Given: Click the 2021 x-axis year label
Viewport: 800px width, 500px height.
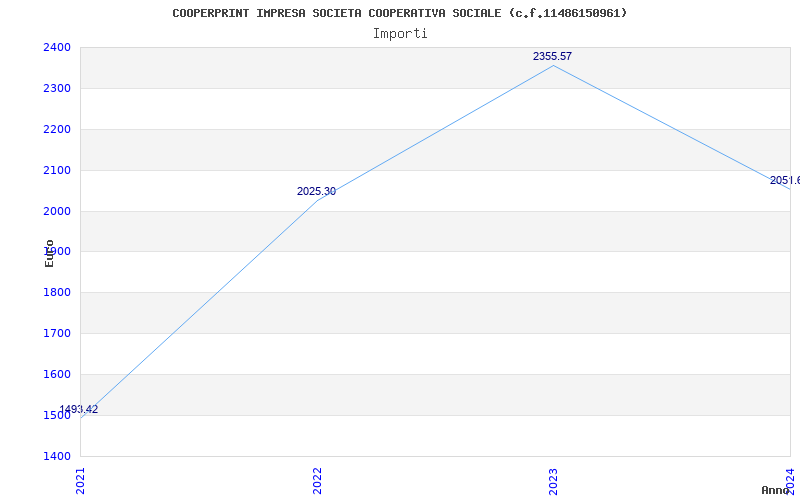Looking at the screenshot, I should pos(81,481).
